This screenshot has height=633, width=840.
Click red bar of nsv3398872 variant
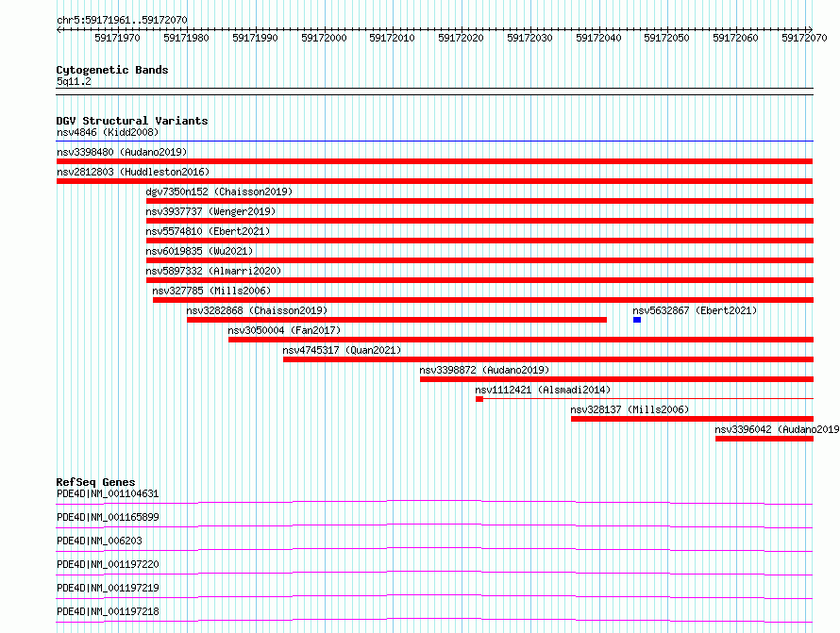[x=616, y=379]
